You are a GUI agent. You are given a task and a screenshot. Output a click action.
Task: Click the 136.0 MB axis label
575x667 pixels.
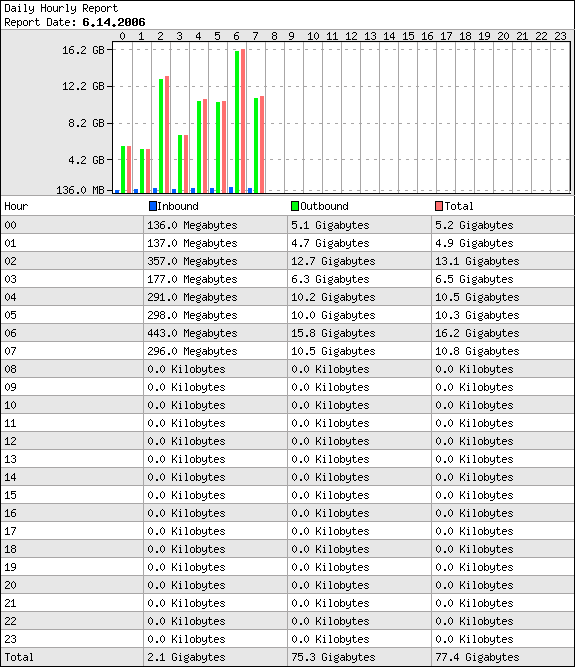(x=80, y=190)
